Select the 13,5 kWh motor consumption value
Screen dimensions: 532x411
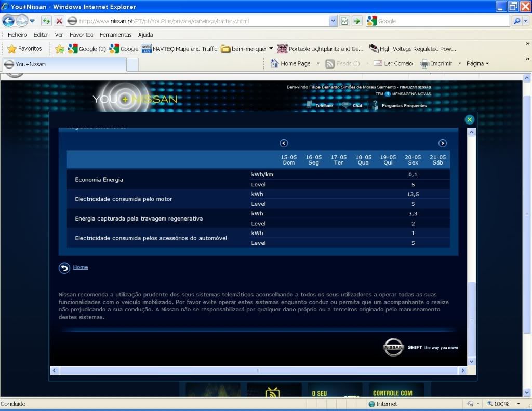(413, 194)
